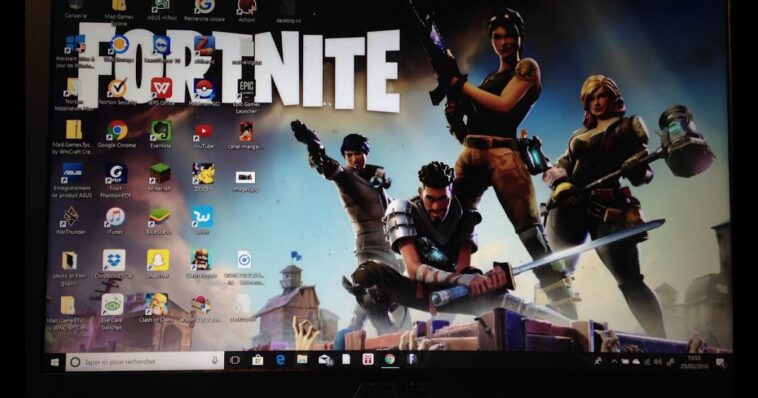Open the clock and date flyout
The image size is (758, 398).
[694, 362]
